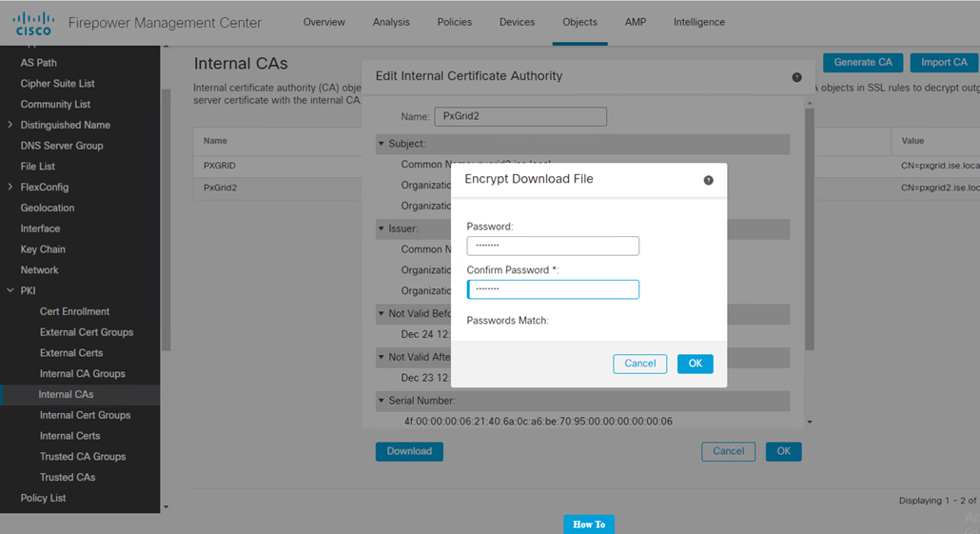Click Cancel in Encrypt Download File dialog
The image size is (980, 534).
[x=640, y=364]
